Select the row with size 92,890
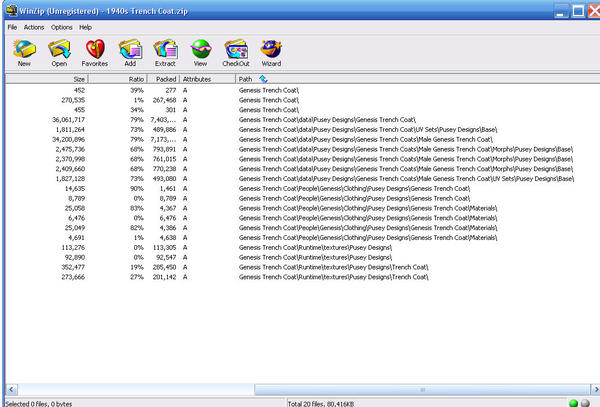 pos(302,257)
